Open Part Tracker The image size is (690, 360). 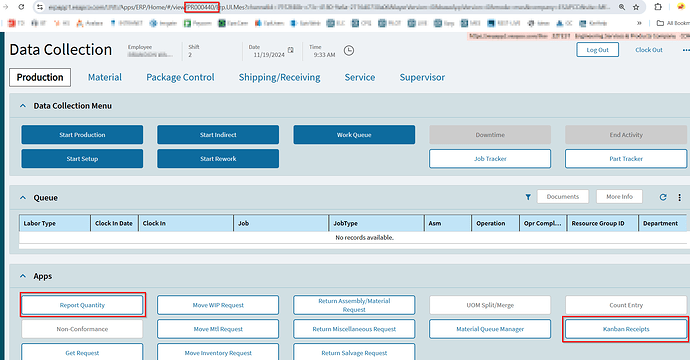(626, 158)
